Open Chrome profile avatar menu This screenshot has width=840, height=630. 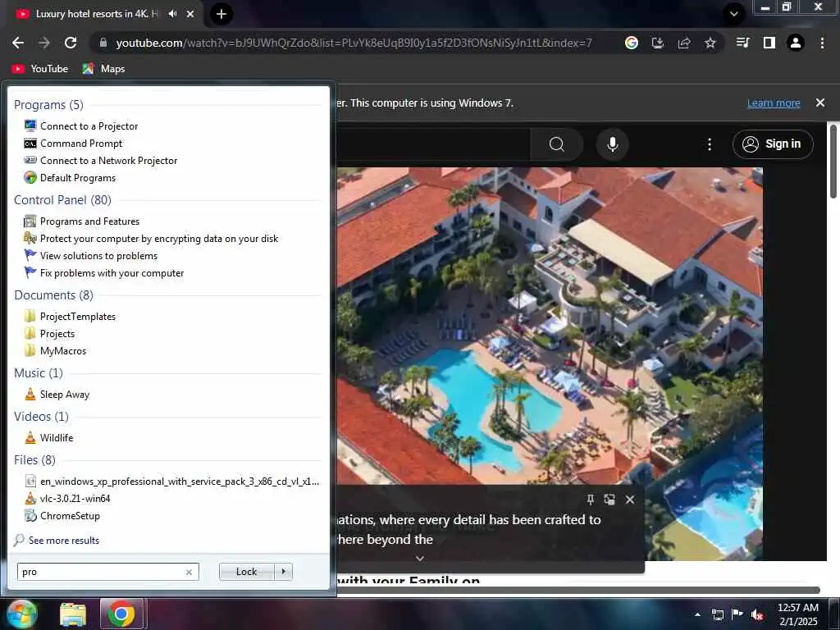coord(796,43)
